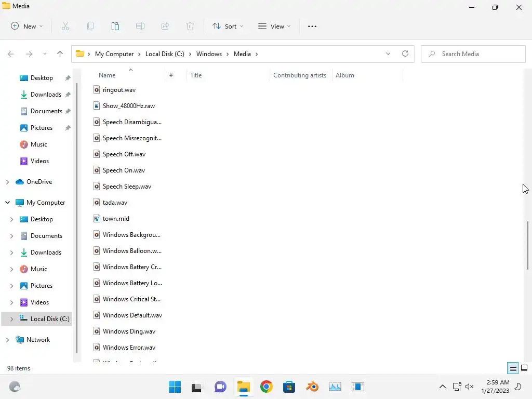Screen dimensions: 532x399
Task: Open the Sort options dropdown
Action: tap(228, 26)
